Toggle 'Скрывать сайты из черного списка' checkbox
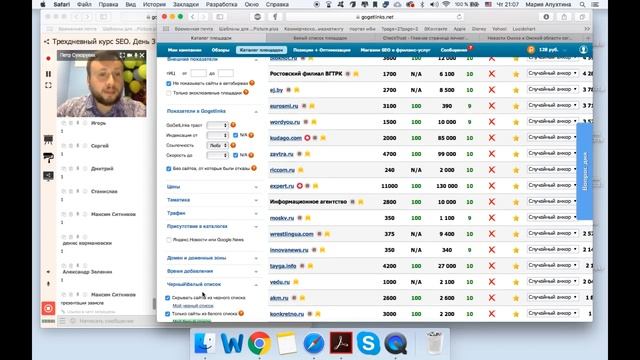This screenshot has width=640, height=360. tap(167, 298)
